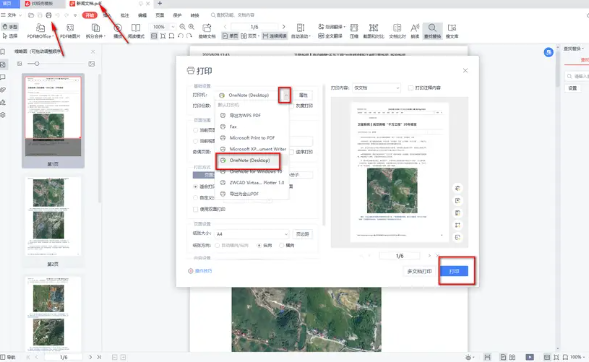Click the PDF转图片 toolbar icon
Screen dimensions: 589x362
click(70, 31)
